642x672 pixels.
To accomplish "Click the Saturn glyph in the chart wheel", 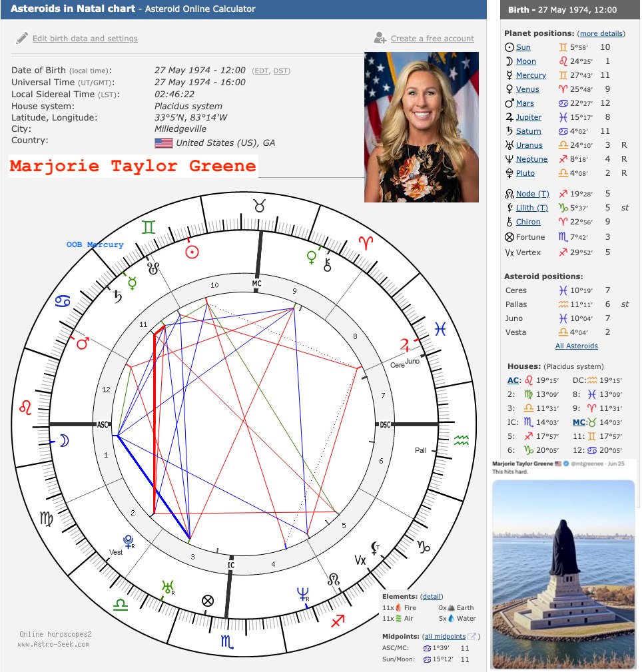I will (117, 296).
